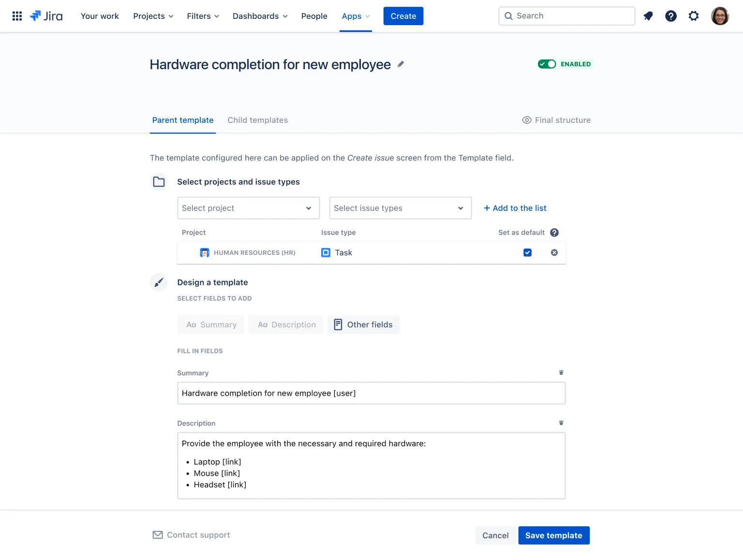Click the Set as default help icon
Screen dimensions: 743x560
click(554, 232)
